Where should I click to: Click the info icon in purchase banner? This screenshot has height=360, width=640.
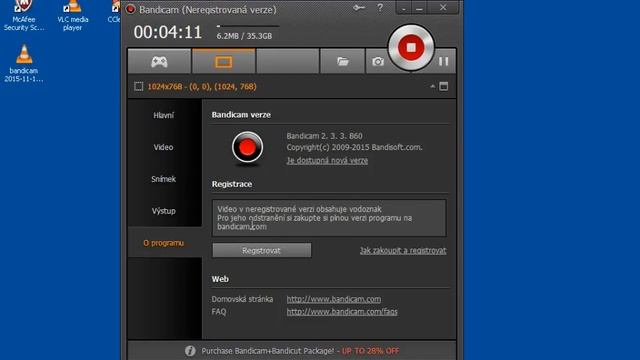190,351
